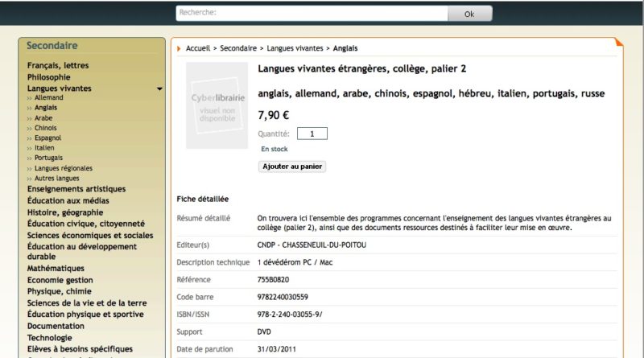The image size is (644, 358).
Task: Open Éducation physique et sportive category
Action: (85, 314)
